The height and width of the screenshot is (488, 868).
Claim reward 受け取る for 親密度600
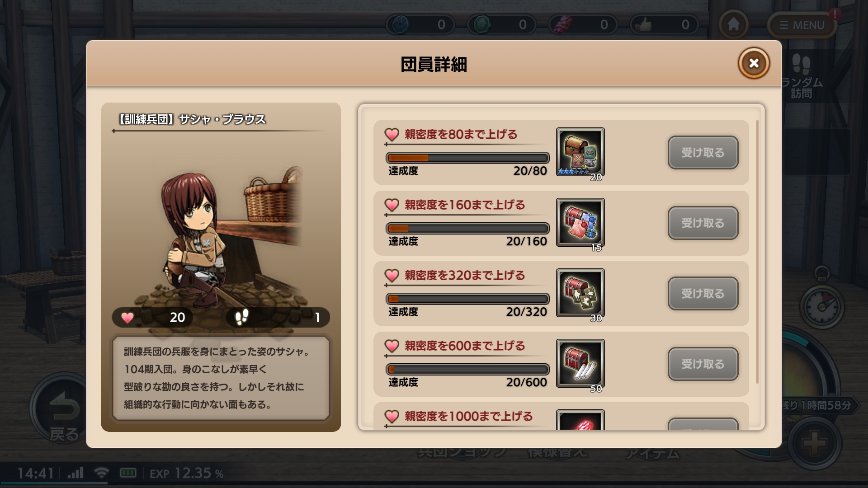pos(703,364)
